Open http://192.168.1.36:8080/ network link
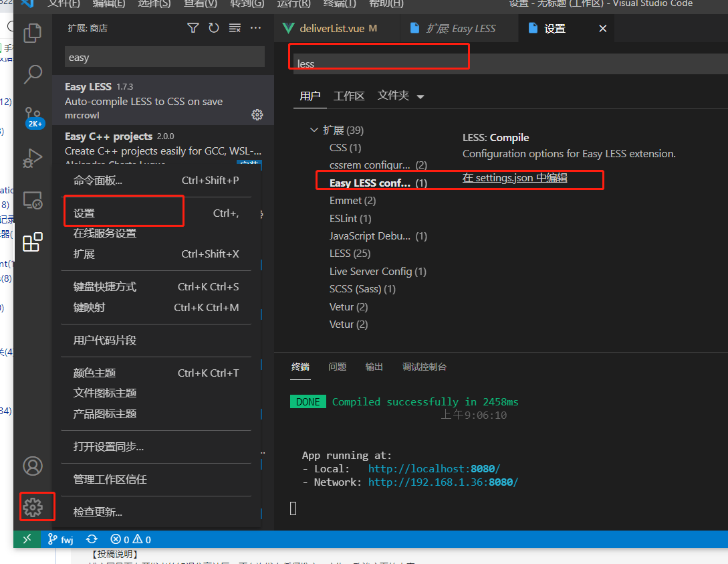Image resolution: width=728 pixels, height=564 pixels. (443, 482)
